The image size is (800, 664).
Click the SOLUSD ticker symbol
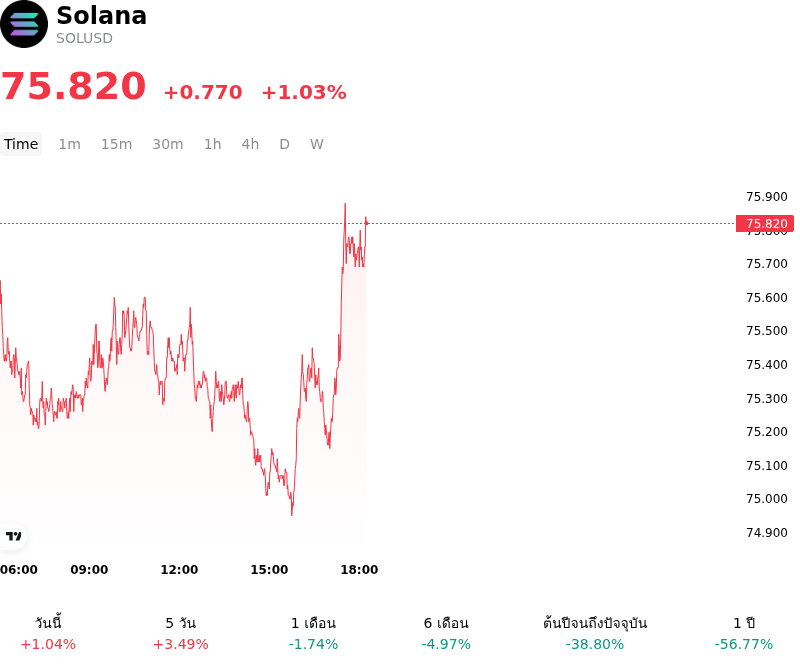[84, 39]
